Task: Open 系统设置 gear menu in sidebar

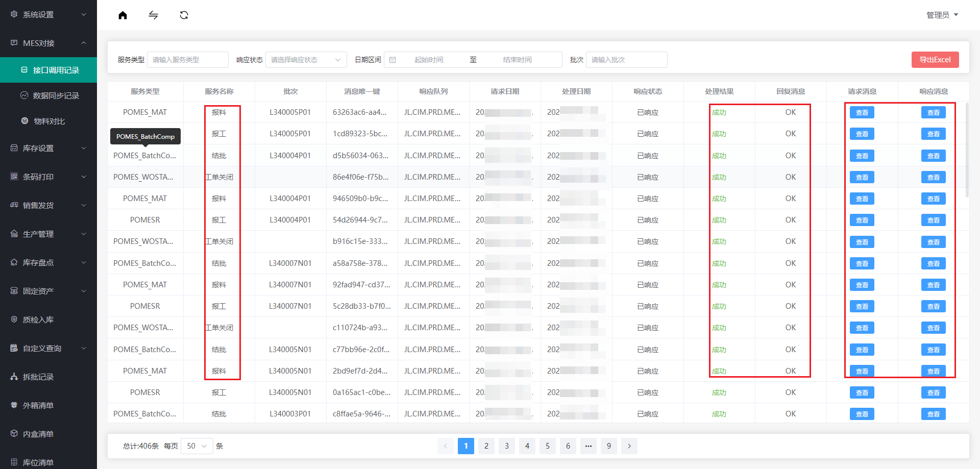Action: (x=48, y=15)
